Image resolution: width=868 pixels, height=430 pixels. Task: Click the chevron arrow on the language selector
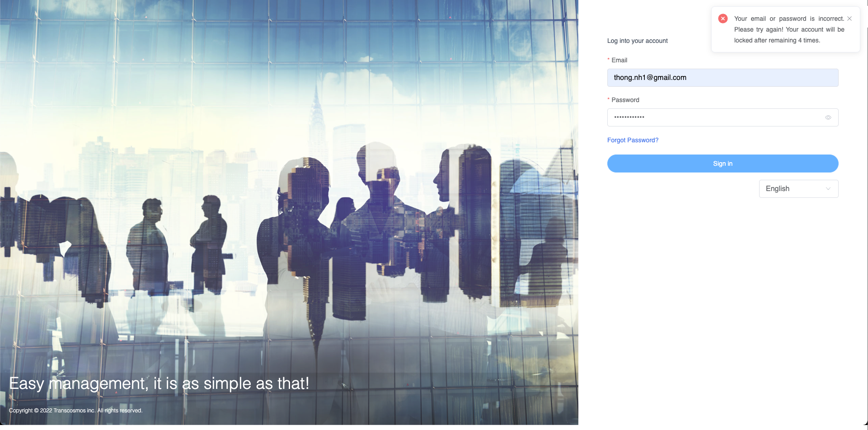pos(828,189)
